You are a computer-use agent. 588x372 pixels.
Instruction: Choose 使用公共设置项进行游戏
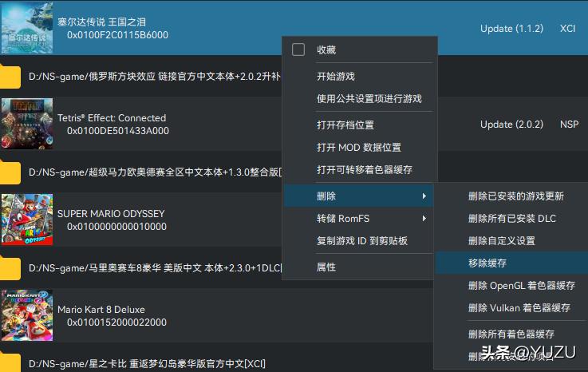click(x=369, y=99)
